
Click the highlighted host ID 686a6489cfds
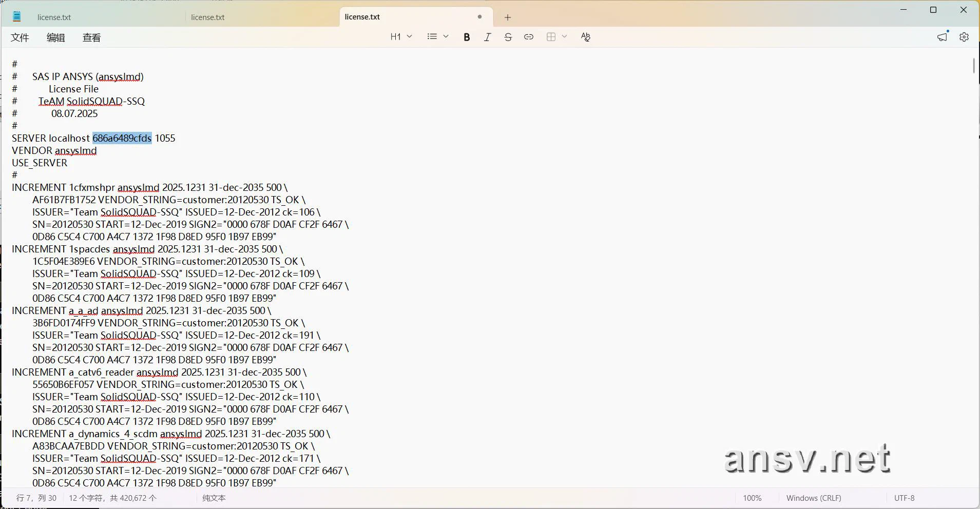(x=122, y=138)
